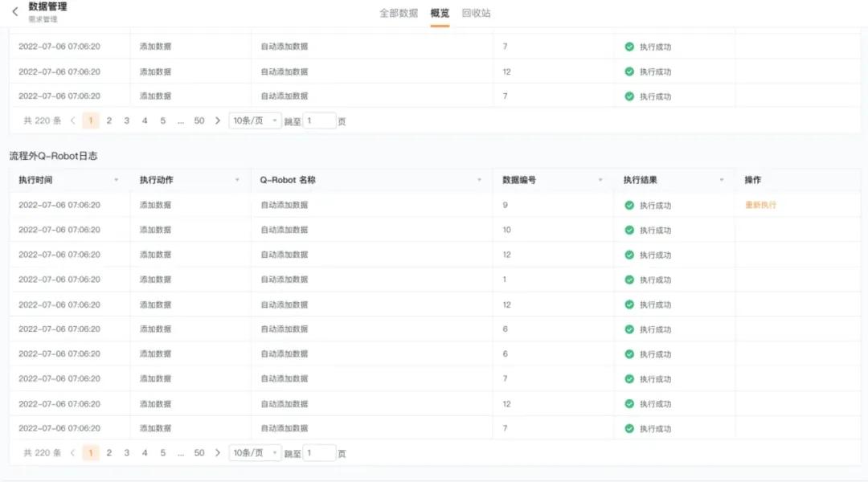Open the Q-Robot 名称 column filter arrow
The image size is (868, 482).
pos(479,180)
